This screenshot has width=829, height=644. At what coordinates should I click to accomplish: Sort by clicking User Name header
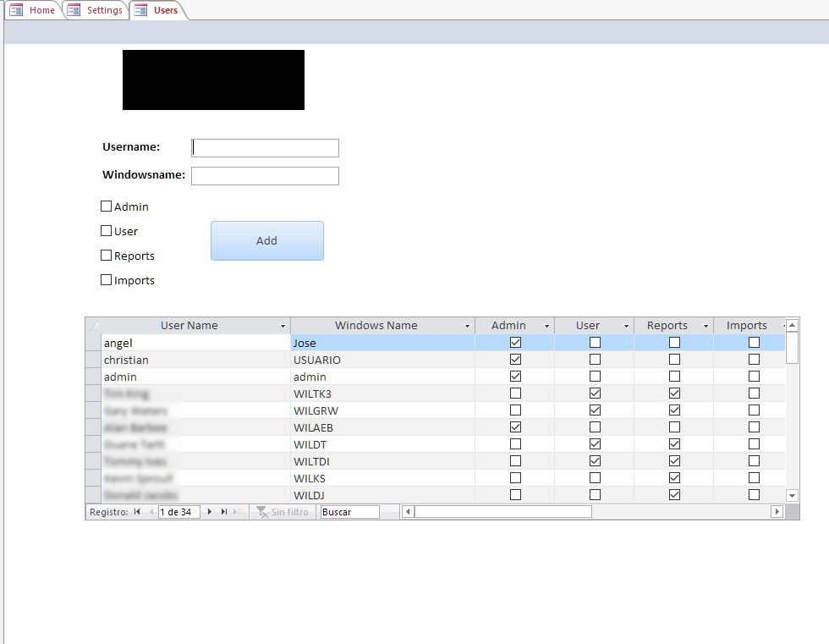[x=189, y=326]
